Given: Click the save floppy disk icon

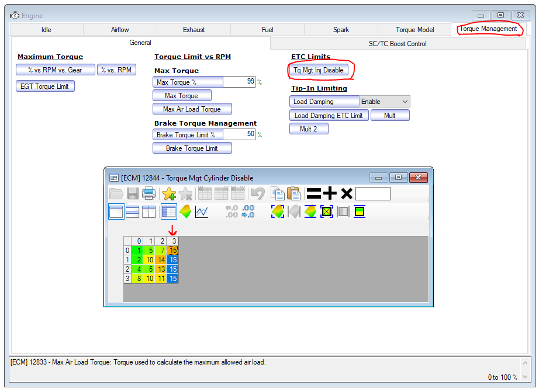Looking at the screenshot, I should pos(132,194).
